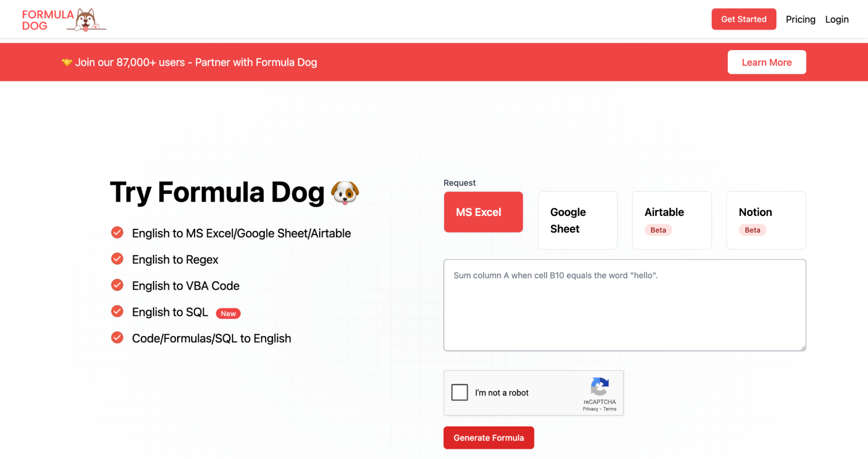Select the Notion Beta request type

click(x=766, y=220)
